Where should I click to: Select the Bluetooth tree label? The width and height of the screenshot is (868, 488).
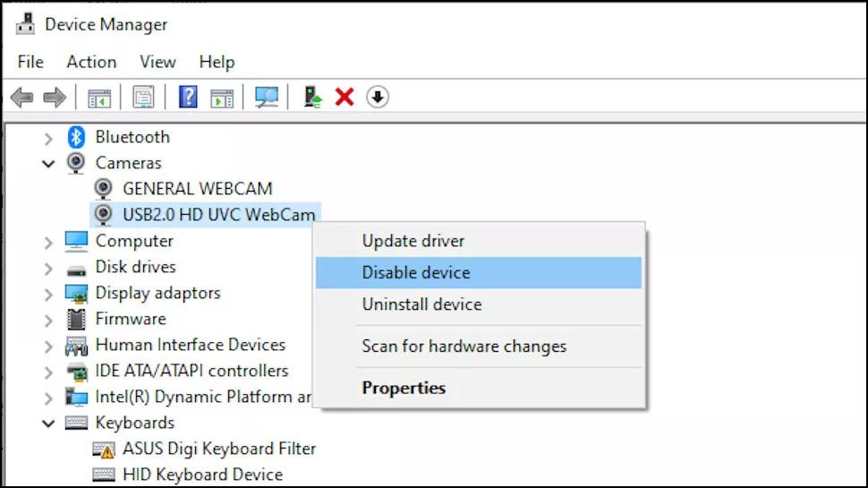(x=132, y=137)
